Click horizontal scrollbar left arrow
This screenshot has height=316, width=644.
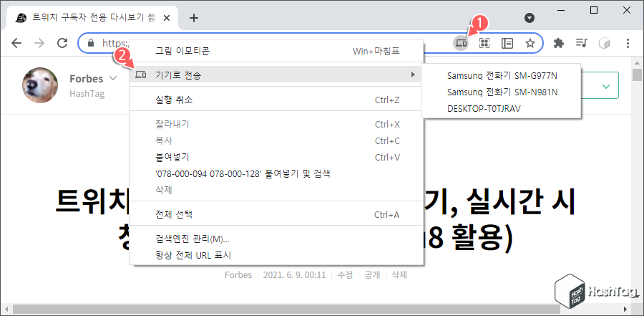5,309
